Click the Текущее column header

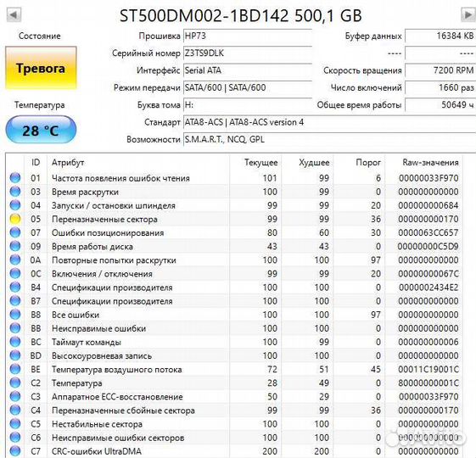pyautogui.click(x=255, y=162)
